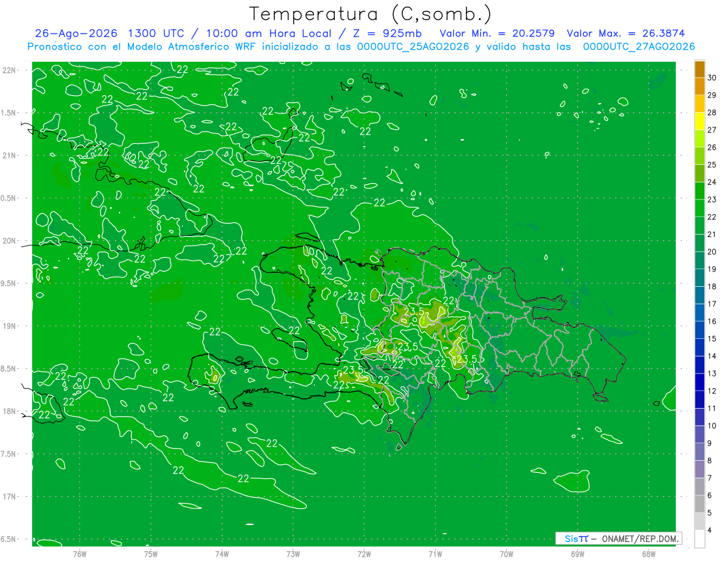Pick the dark orange swatch above 30
The image size is (728, 562).
click(699, 69)
